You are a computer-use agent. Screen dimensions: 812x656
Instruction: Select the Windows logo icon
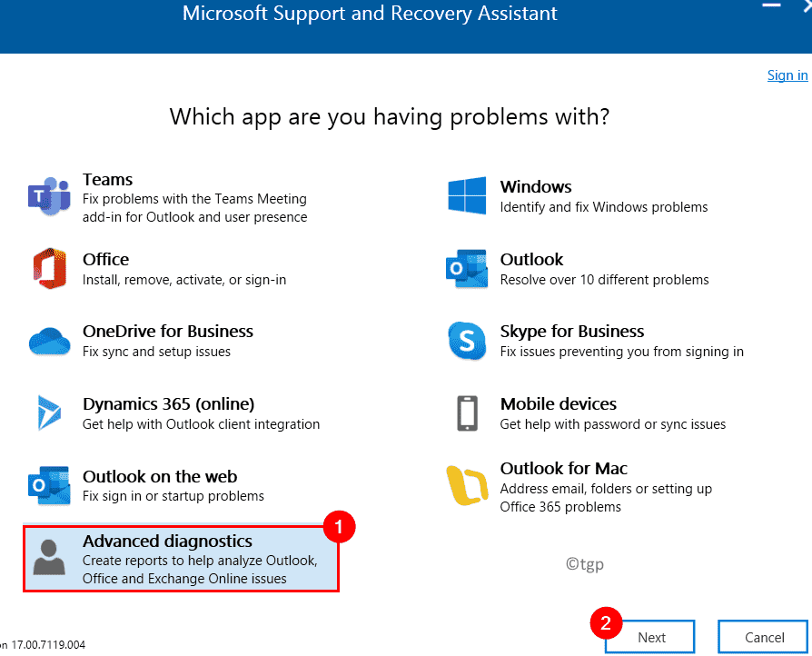(x=467, y=195)
